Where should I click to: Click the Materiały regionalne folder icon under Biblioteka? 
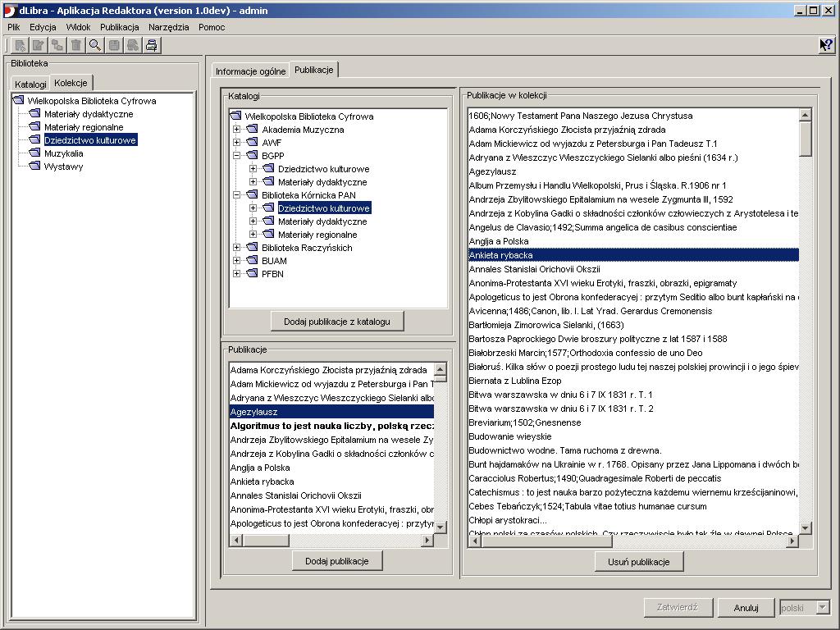(34, 127)
